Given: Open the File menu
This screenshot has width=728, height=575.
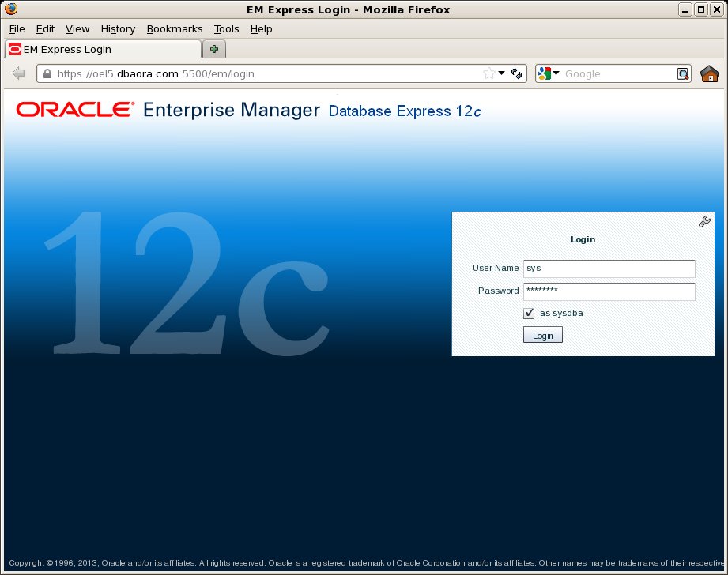Looking at the screenshot, I should [17, 28].
